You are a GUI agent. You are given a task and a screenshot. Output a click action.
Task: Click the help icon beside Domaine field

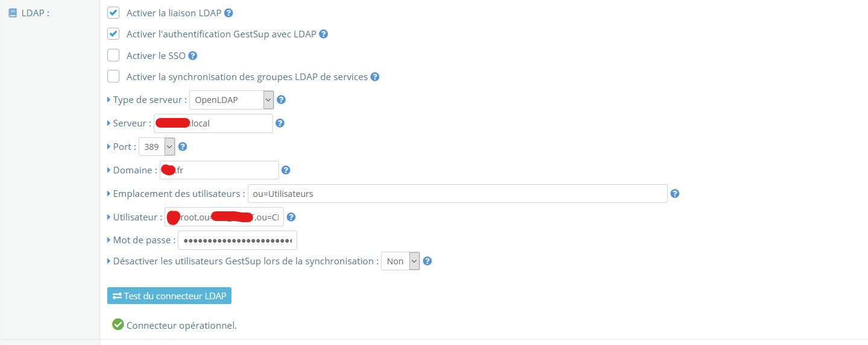[x=286, y=170]
